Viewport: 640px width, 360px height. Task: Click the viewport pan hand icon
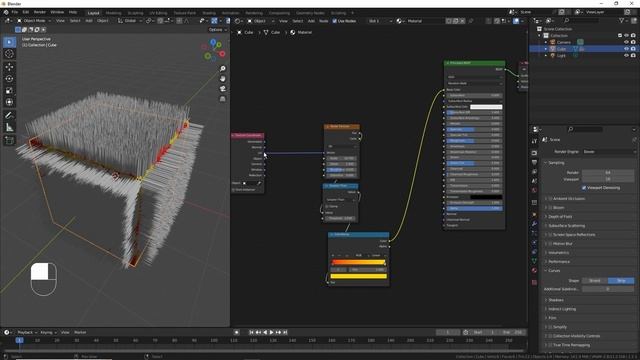pyautogui.click(x=223, y=78)
